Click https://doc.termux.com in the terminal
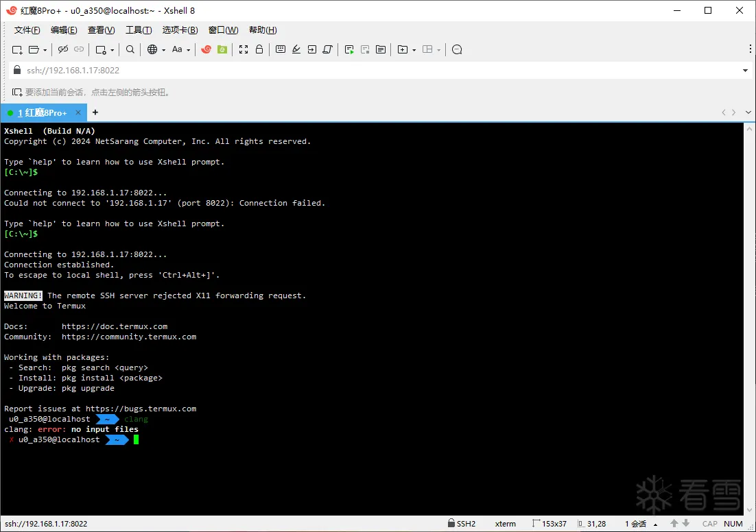Viewport: 756px width, 532px height. [x=115, y=326]
